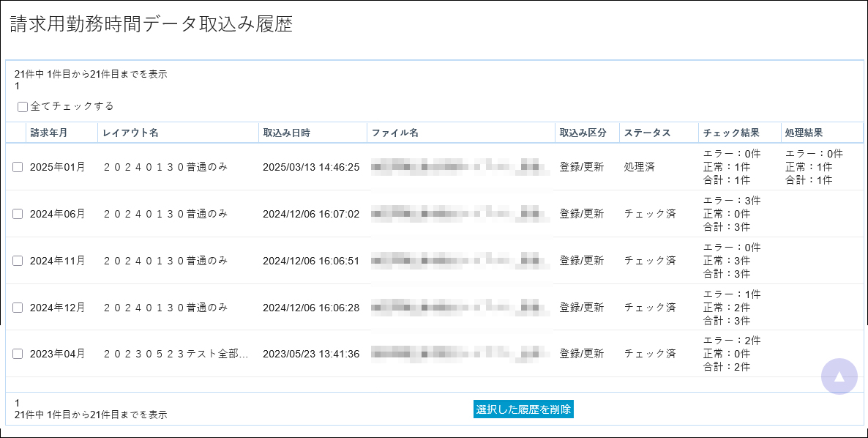This screenshot has width=868, height=438.
Task: Click the timestamp 2023/05/23 13:41:36
Action: (x=311, y=354)
